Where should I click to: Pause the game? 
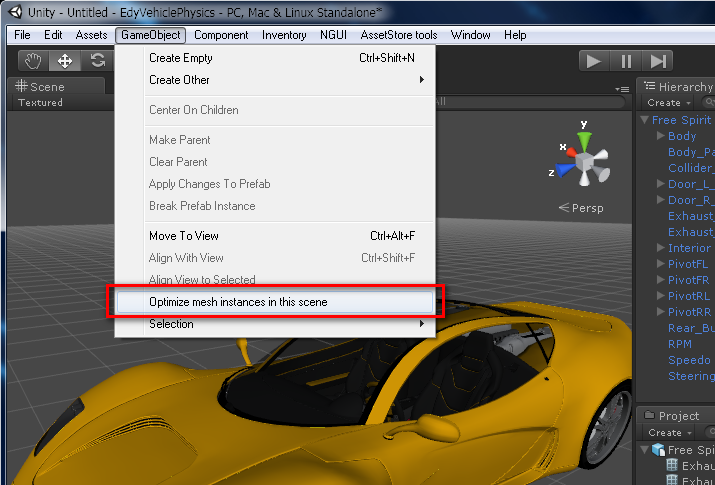[626, 61]
